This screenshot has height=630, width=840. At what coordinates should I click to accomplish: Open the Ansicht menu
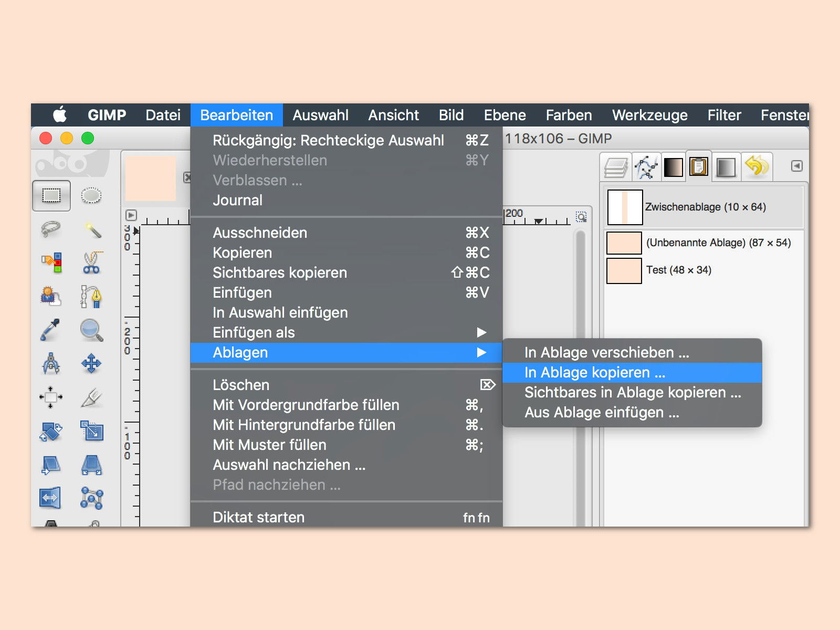pos(394,115)
